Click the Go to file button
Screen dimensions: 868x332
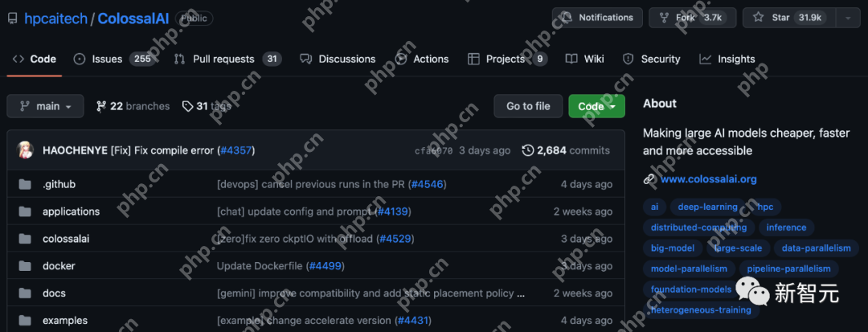[x=528, y=106]
